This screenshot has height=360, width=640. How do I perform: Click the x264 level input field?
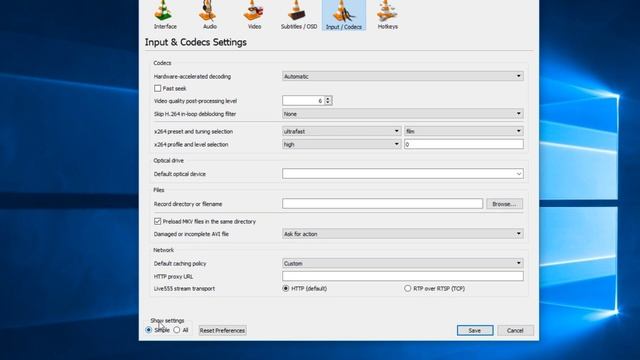(464, 144)
